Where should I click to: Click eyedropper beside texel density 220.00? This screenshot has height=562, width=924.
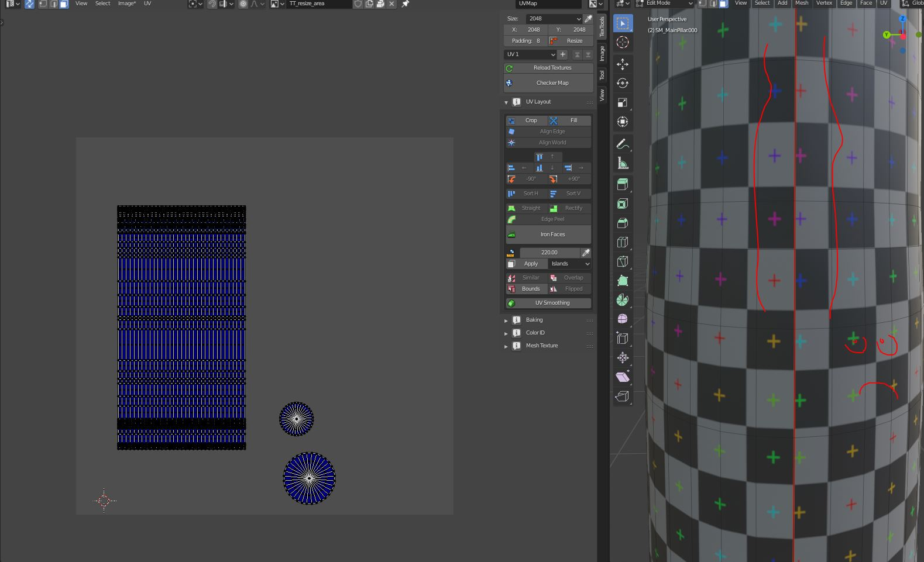click(586, 253)
